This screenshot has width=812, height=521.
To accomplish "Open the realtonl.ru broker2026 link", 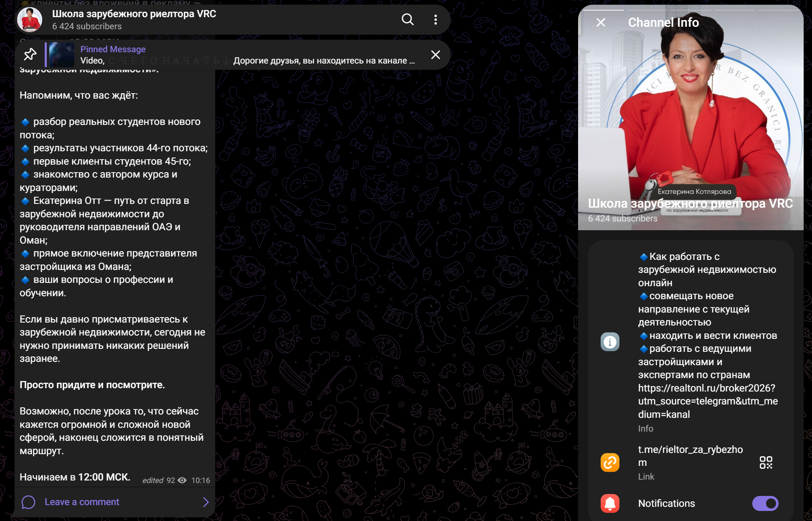I will click(708, 401).
